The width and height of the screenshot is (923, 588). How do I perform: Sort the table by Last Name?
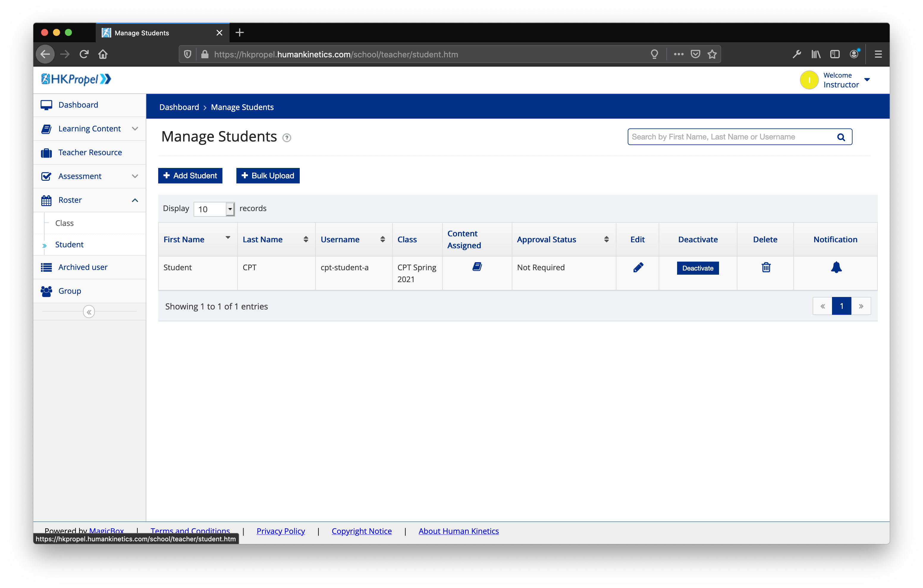(x=305, y=239)
